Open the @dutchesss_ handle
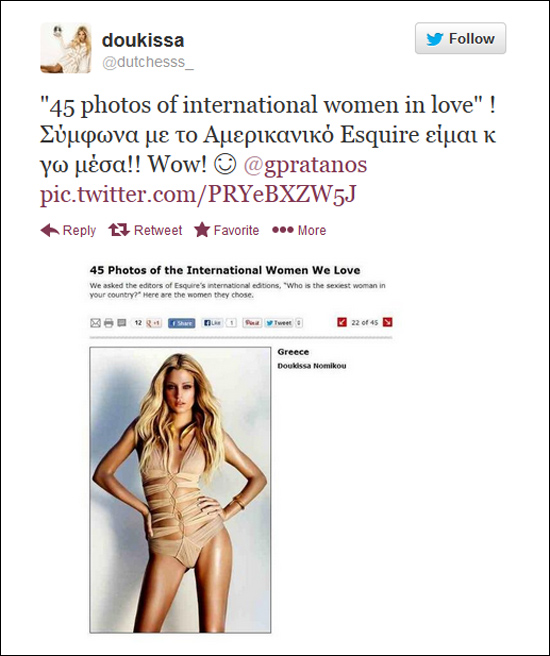The width and height of the screenshot is (550, 656). point(148,62)
